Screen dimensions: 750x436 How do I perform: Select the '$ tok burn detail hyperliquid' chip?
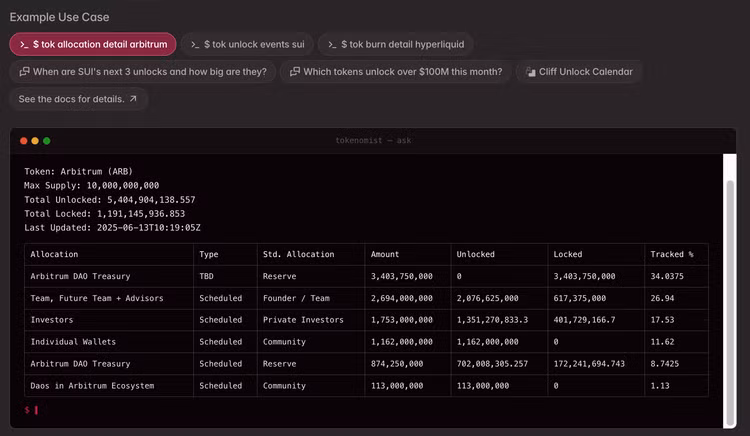pyautogui.click(x=396, y=44)
